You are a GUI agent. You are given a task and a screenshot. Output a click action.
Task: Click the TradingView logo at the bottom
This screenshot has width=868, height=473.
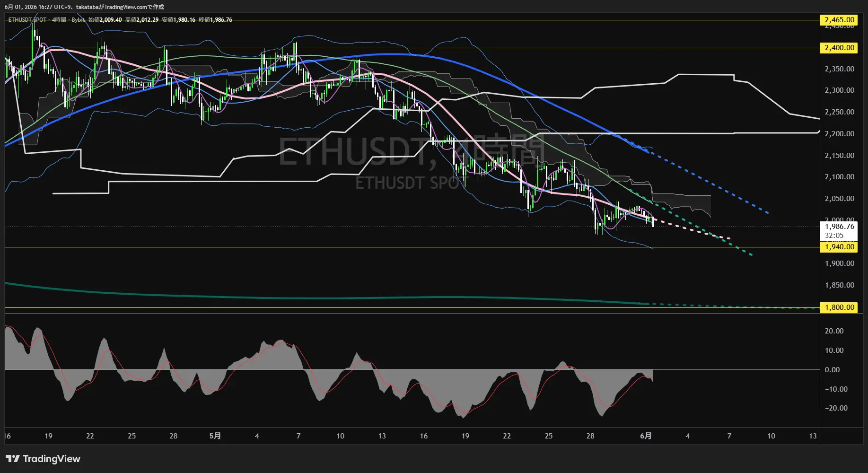point(43,459)
